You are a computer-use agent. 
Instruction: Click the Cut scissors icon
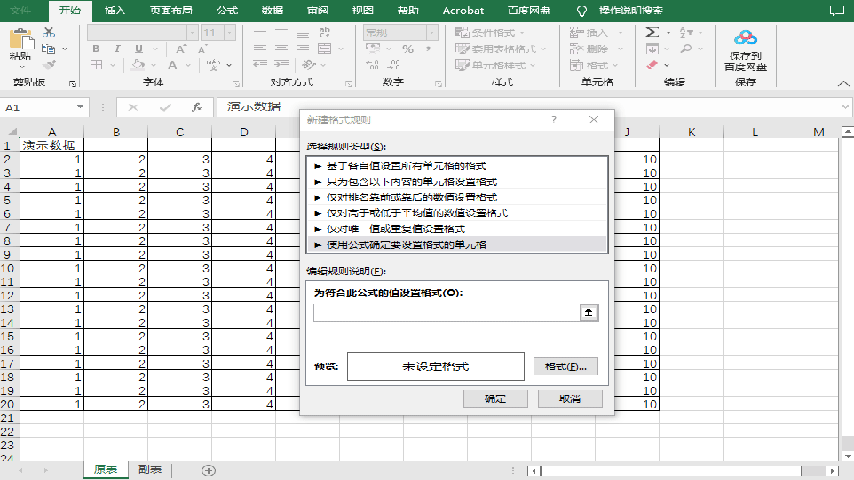coord(49,32)
